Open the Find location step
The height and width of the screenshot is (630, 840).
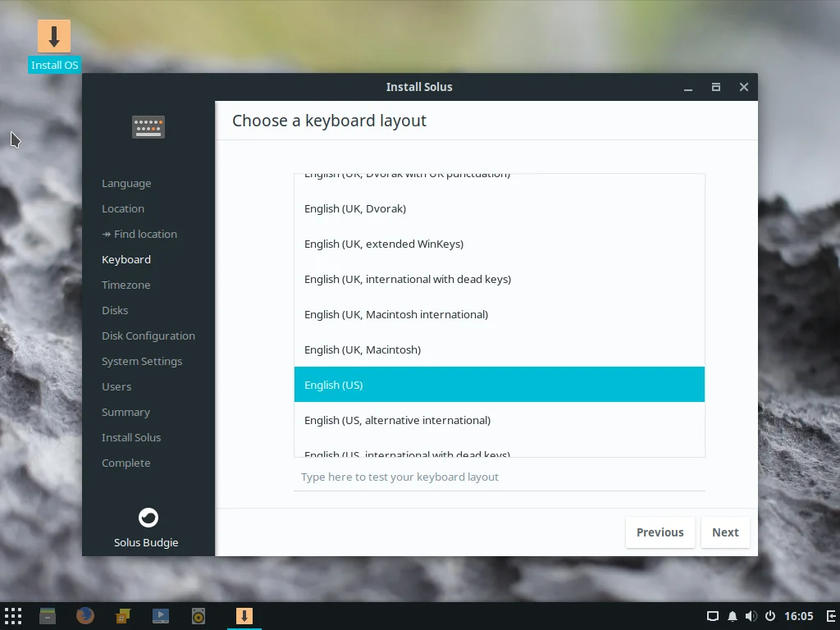[139, 234]
